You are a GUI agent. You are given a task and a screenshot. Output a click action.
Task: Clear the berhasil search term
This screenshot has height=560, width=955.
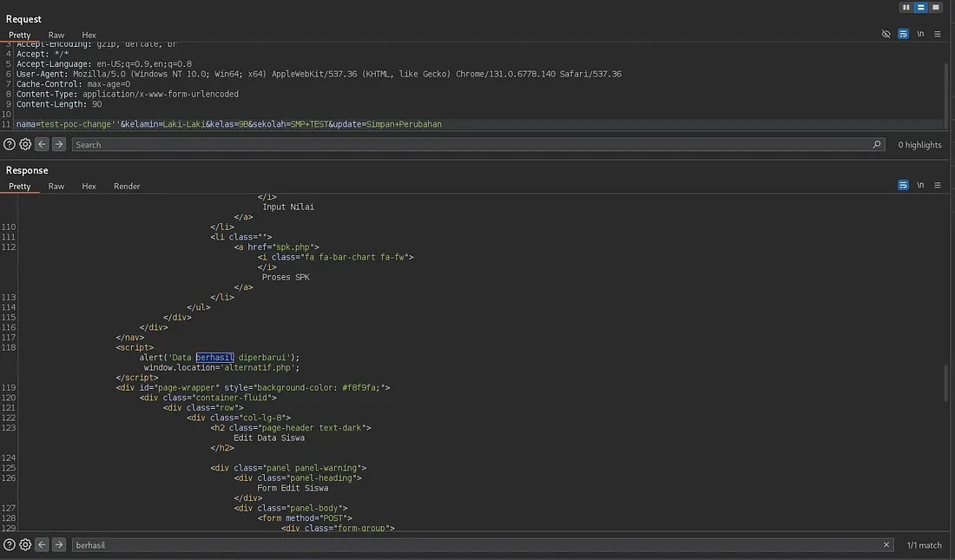886,544
